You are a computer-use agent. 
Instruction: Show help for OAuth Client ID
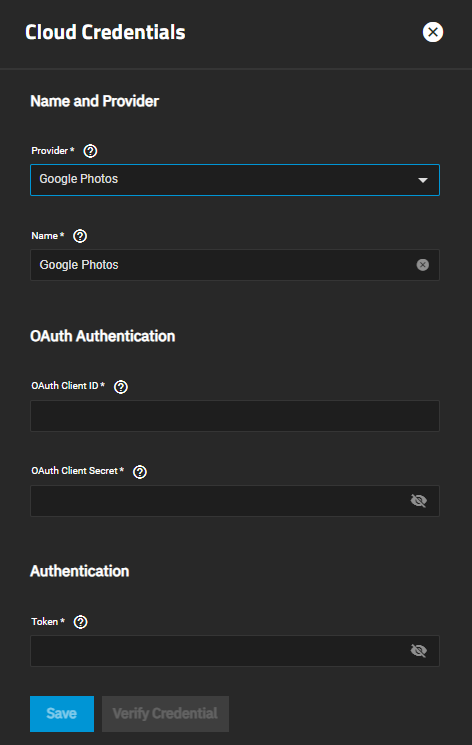(x=121, y=387)
